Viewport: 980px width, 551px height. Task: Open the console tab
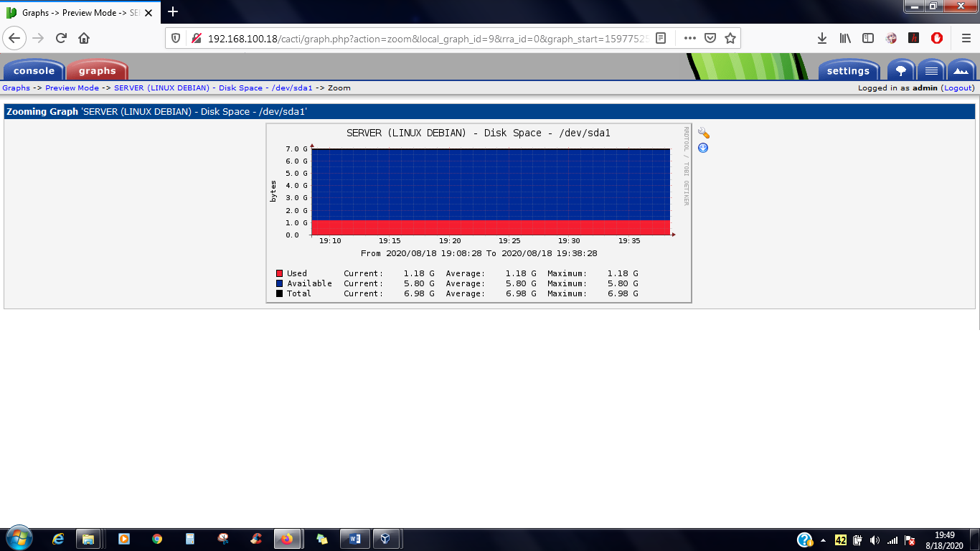(x=34, y=70)
